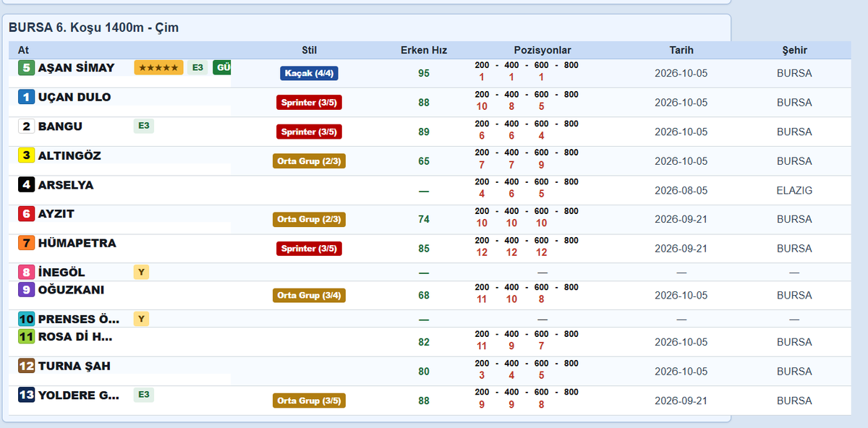Image resolution: width=868 pixels, height=428 pixels.
Task: Click the five-star rating badge for AŞAN SİMAY
Action: 158,67
